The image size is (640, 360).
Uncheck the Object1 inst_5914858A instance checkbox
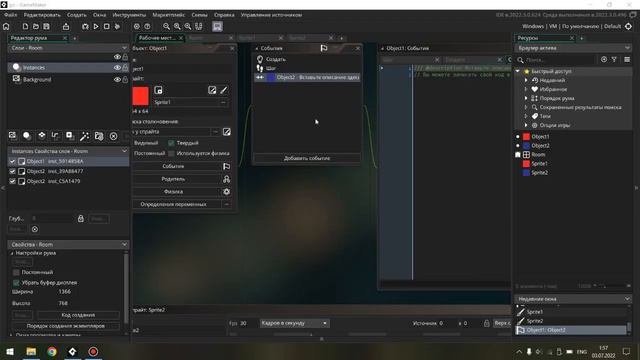click(x=12, y=161)
